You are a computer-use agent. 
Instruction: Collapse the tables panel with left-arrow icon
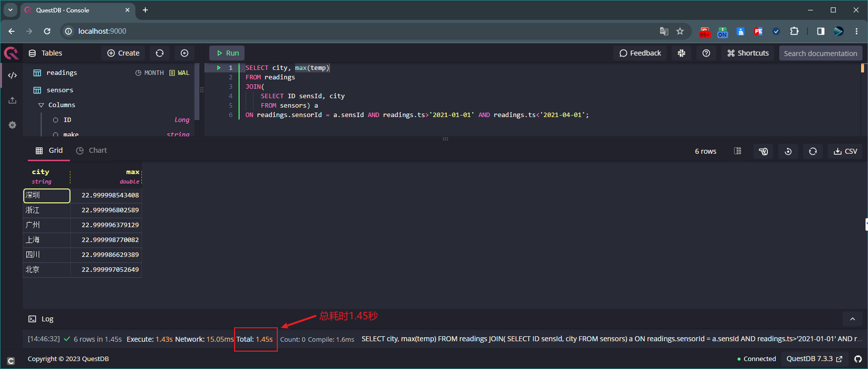[185, 53]
